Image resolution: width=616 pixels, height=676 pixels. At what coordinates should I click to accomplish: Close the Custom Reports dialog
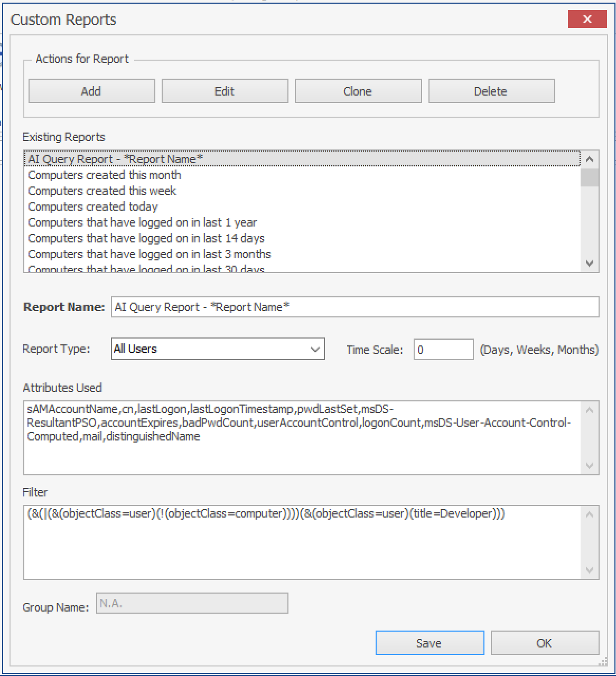586,19
